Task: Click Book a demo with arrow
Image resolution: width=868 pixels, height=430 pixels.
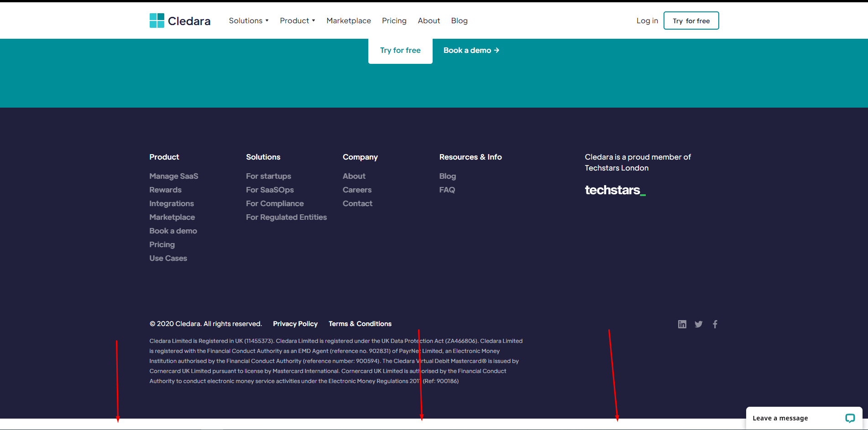Action: [x=471, y=50]
